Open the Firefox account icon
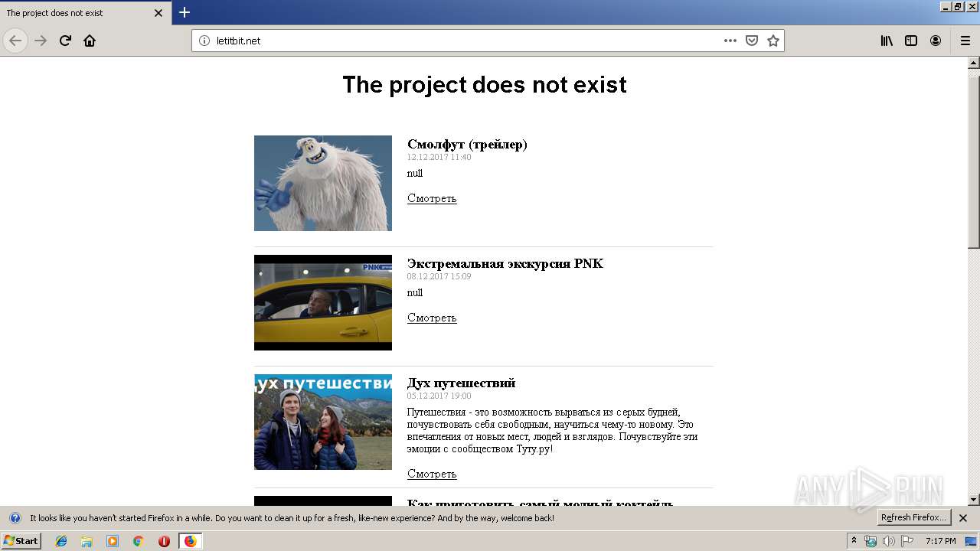Viewport: 980px width, 551px height. coord(936,41)
